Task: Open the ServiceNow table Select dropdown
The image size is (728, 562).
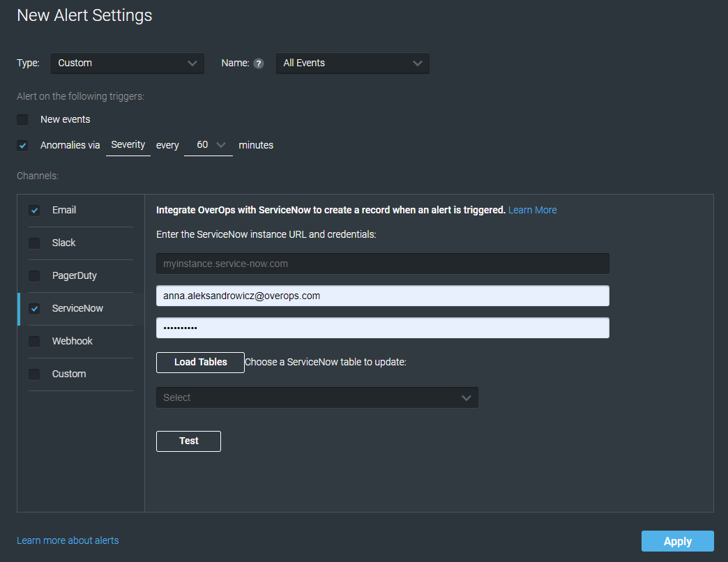Action: click(317, 397)
